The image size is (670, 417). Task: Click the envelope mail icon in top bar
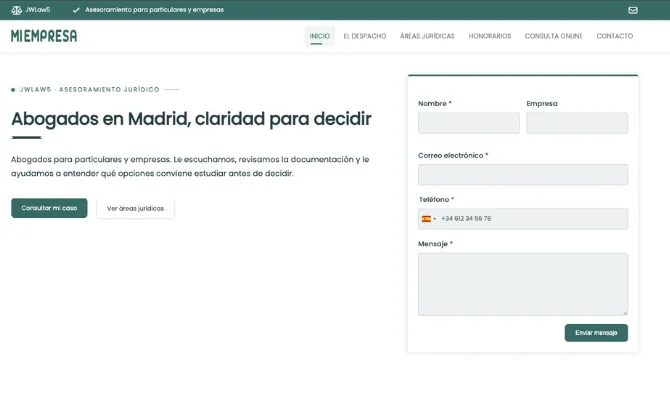[x=633, y=10]
